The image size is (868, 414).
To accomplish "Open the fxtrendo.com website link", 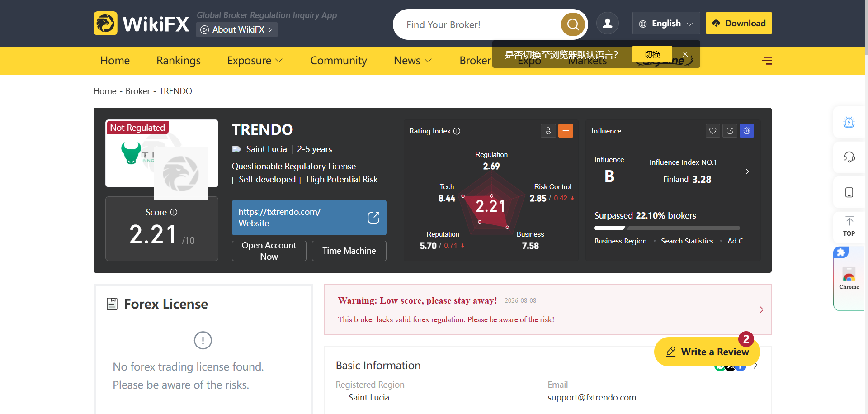I will point(309,218).
